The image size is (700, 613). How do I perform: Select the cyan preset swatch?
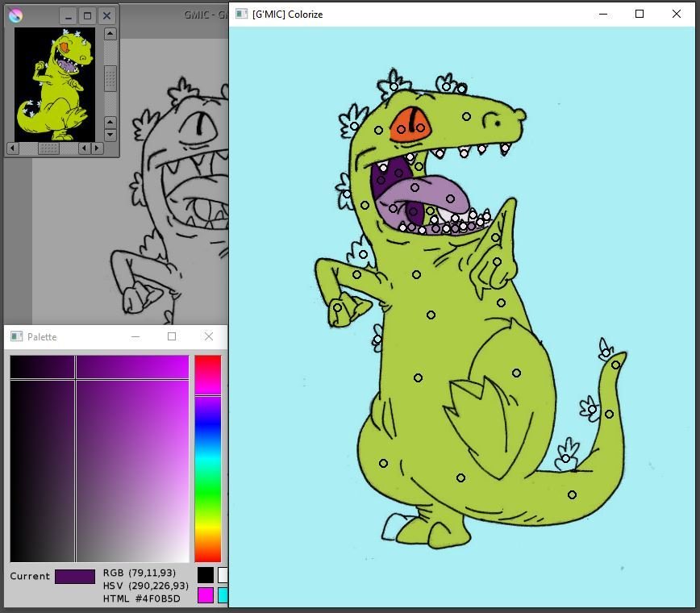[x=223, y=595]
